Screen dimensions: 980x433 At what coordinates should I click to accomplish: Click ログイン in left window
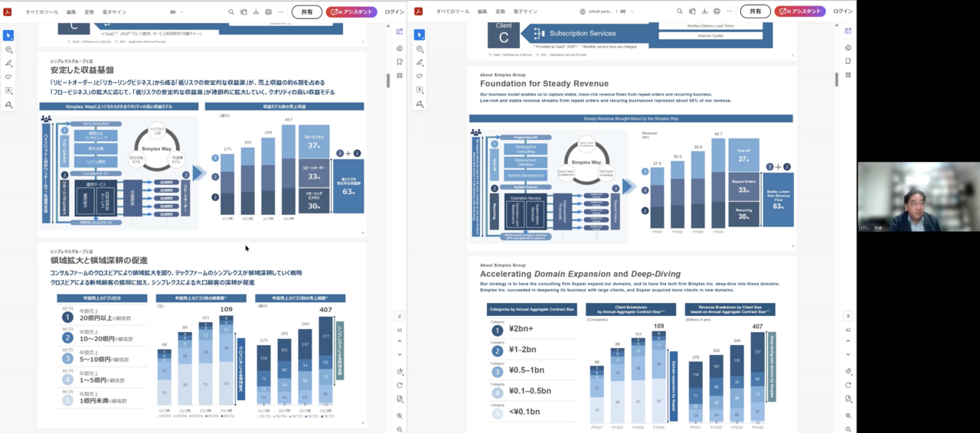point(394,12)
